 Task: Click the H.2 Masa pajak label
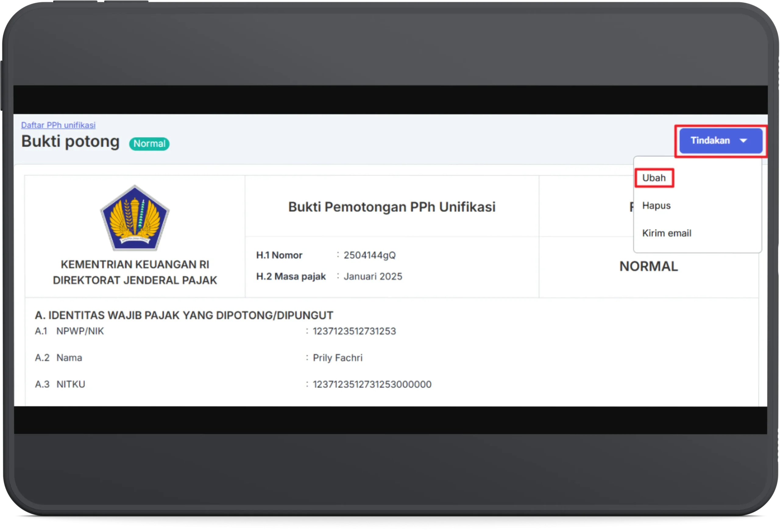point(291,276)
